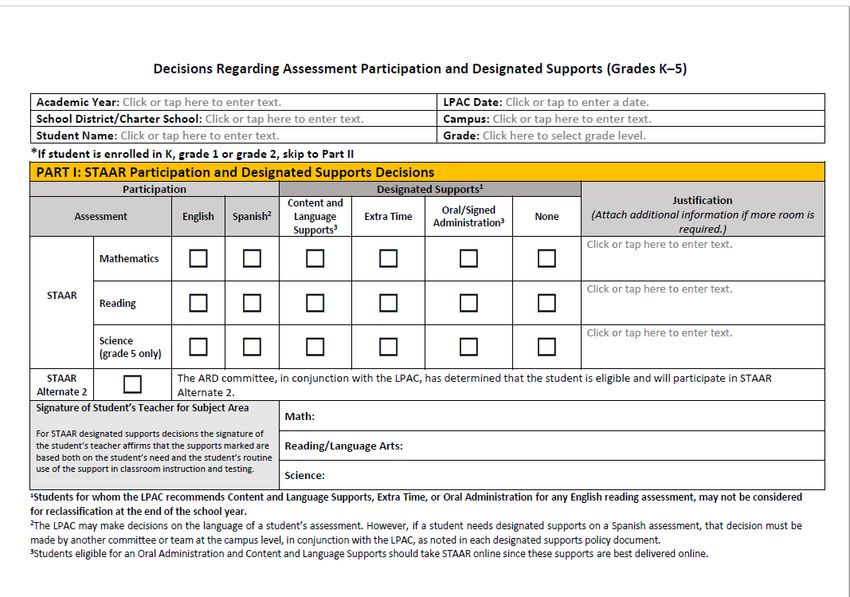Check the English box for Reading

click(x=198, y=303)
